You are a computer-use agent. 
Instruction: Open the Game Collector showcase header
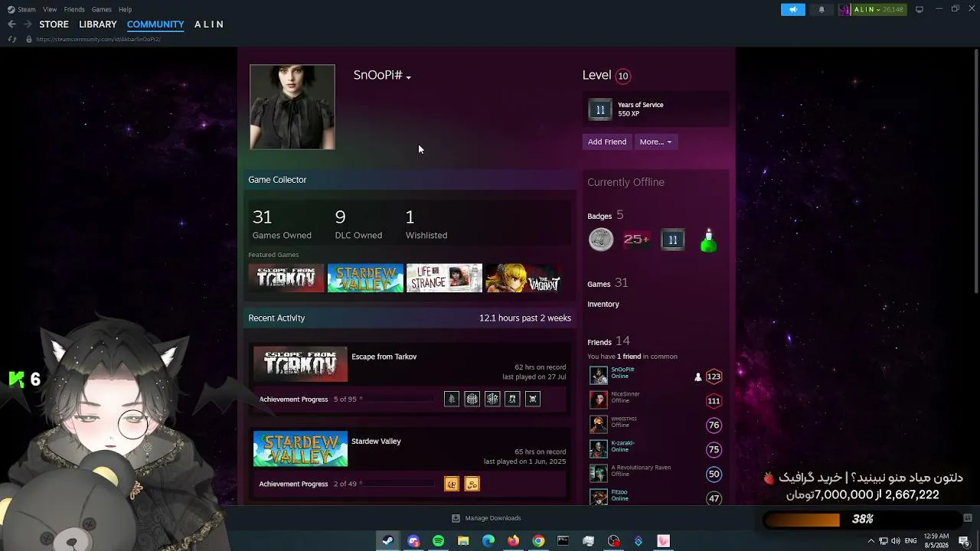(277, 180)
